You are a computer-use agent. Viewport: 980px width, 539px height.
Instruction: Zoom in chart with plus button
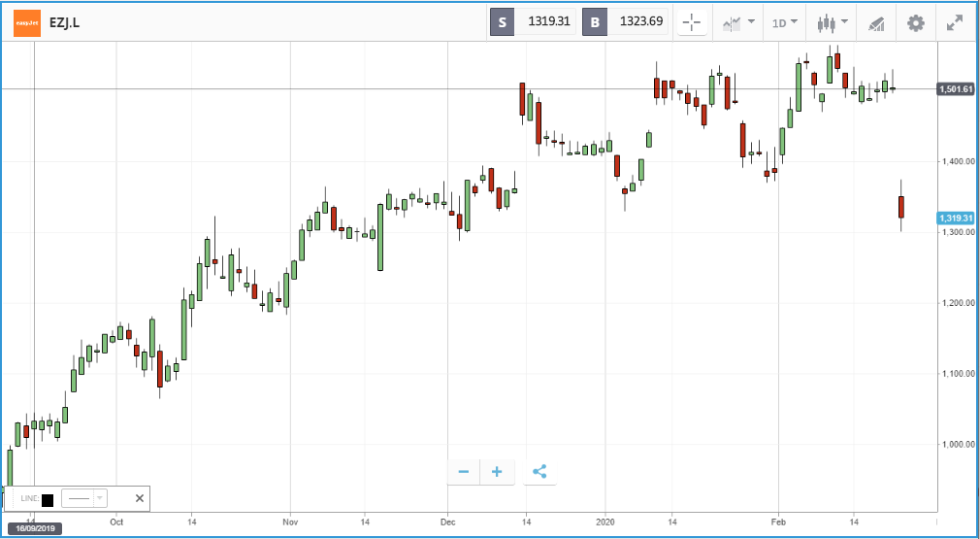497,471
